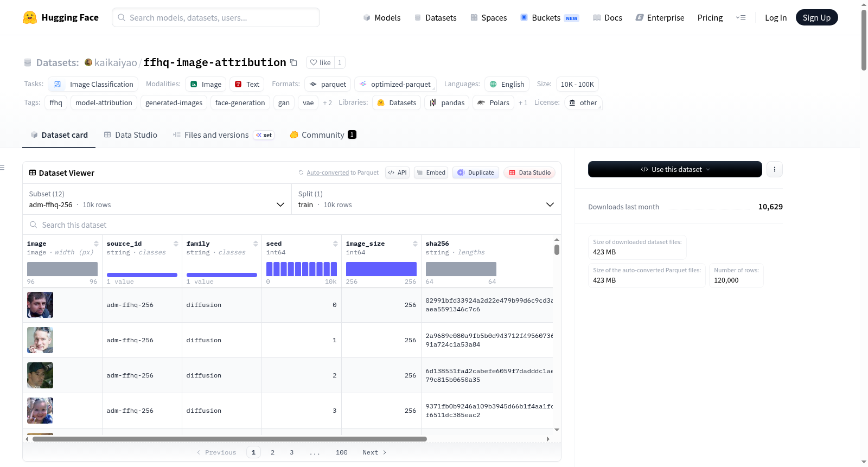Select the face-generation tag
This screenshot has width=868, height=467.
point(240,103)
